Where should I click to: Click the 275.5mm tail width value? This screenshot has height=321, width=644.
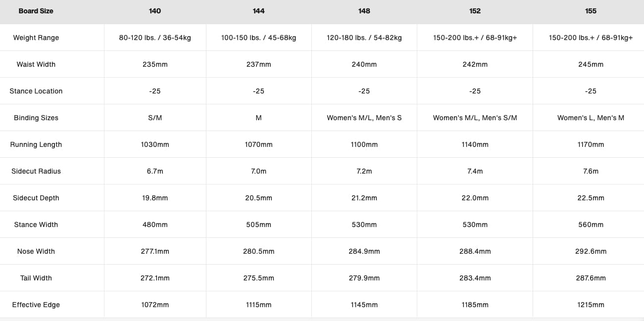(258, 278)
